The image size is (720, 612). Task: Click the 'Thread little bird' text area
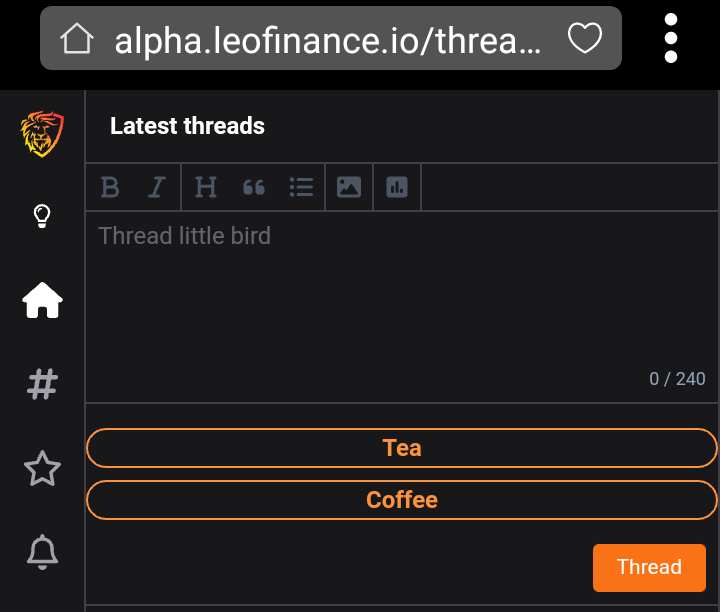pyautogui.click(x=402, y=307)
